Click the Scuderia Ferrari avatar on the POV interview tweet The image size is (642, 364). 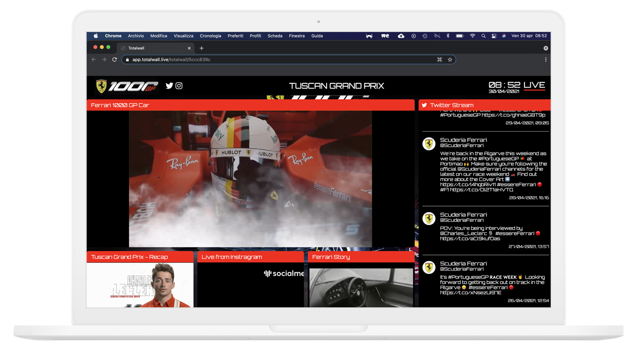[x=429, y=218]
